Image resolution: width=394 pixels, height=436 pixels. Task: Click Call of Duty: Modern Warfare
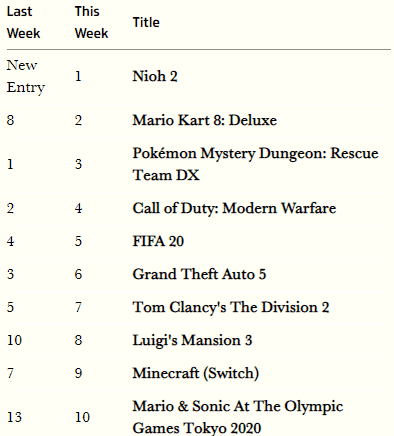click(234, 208)
